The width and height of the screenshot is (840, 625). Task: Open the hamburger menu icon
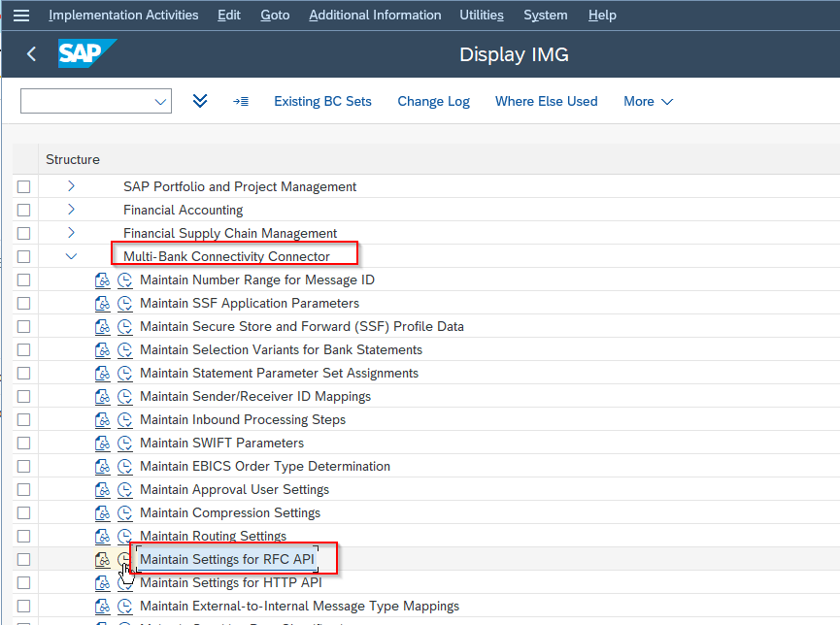pyautogui.click(x=20, y=15)
